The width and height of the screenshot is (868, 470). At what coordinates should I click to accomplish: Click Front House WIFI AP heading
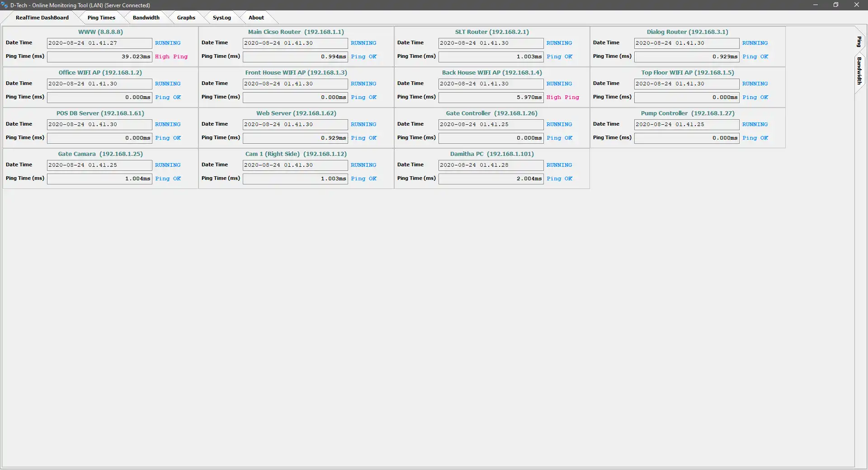pyautogui.click(x=296, y=73)
